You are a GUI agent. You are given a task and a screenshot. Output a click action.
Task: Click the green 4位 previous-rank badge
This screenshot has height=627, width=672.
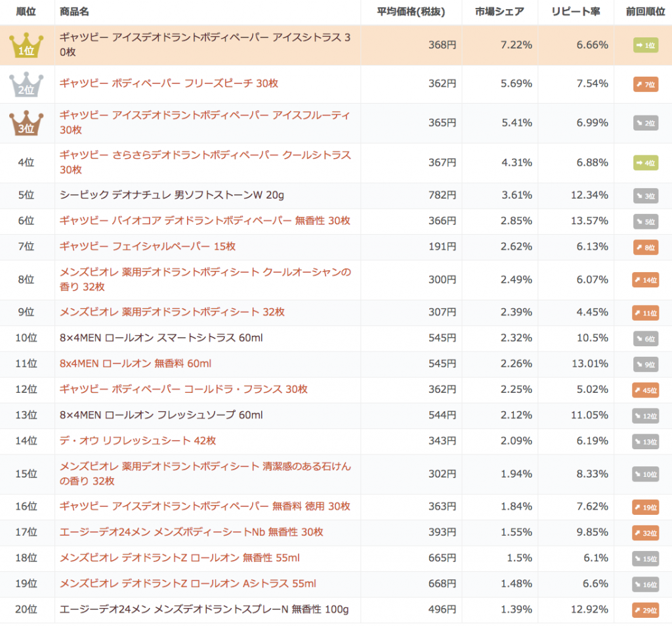point(646,163)
